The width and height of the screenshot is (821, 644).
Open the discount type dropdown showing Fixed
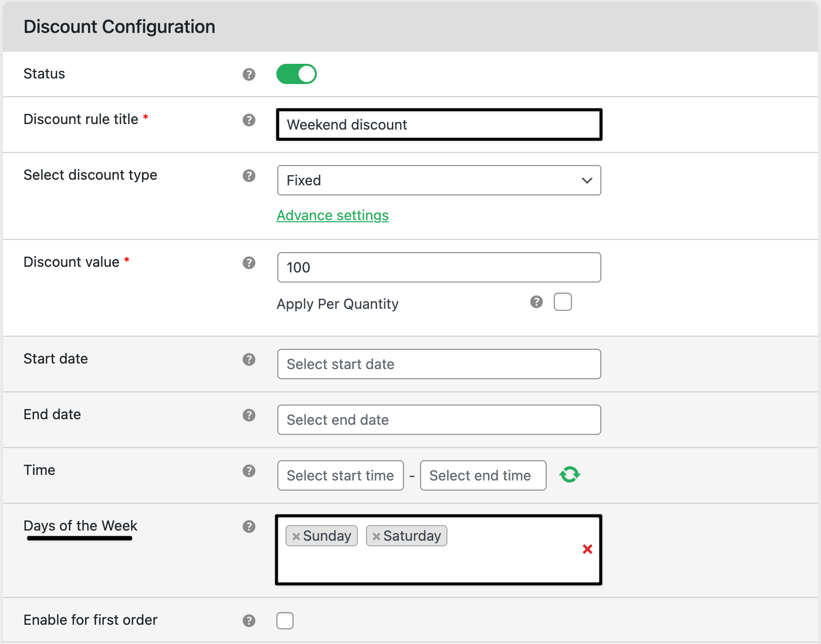pyautogui.click(x=439, y=180)
